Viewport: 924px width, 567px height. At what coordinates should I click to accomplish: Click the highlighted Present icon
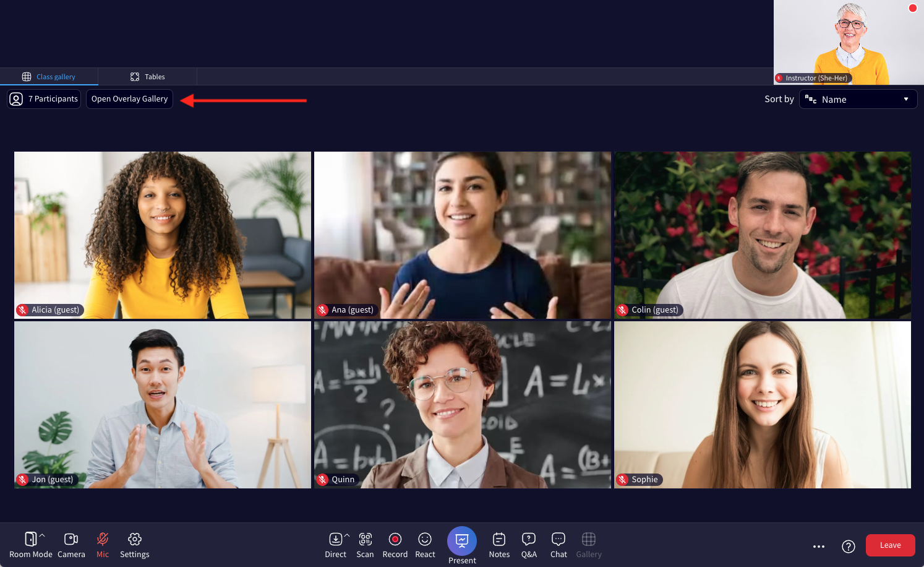(462, 541)
